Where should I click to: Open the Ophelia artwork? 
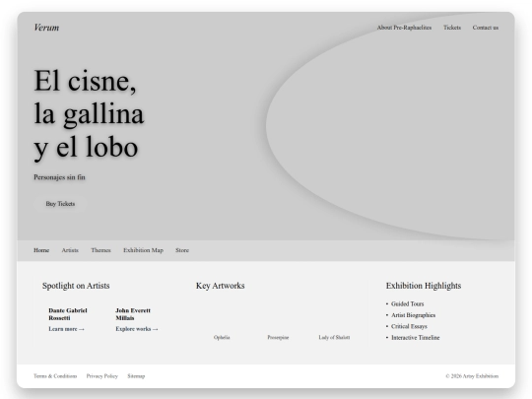click(222, 337)
